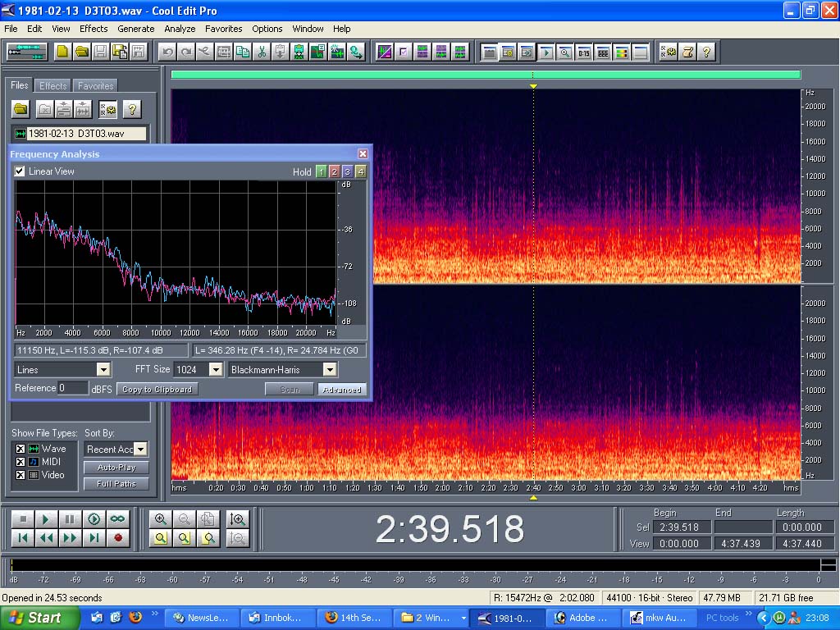
Task: Stop playback with the square button
Action: coord(22,519)
